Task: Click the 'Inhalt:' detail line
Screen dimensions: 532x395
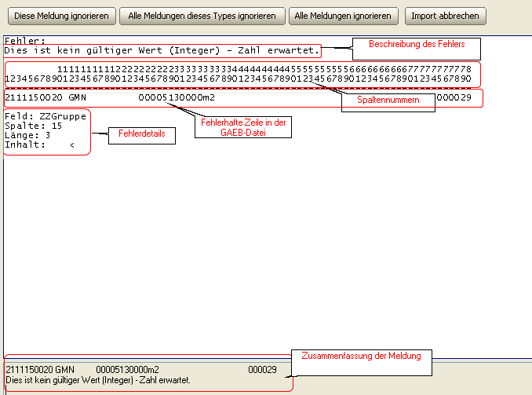Action: [x=39, y=145]
